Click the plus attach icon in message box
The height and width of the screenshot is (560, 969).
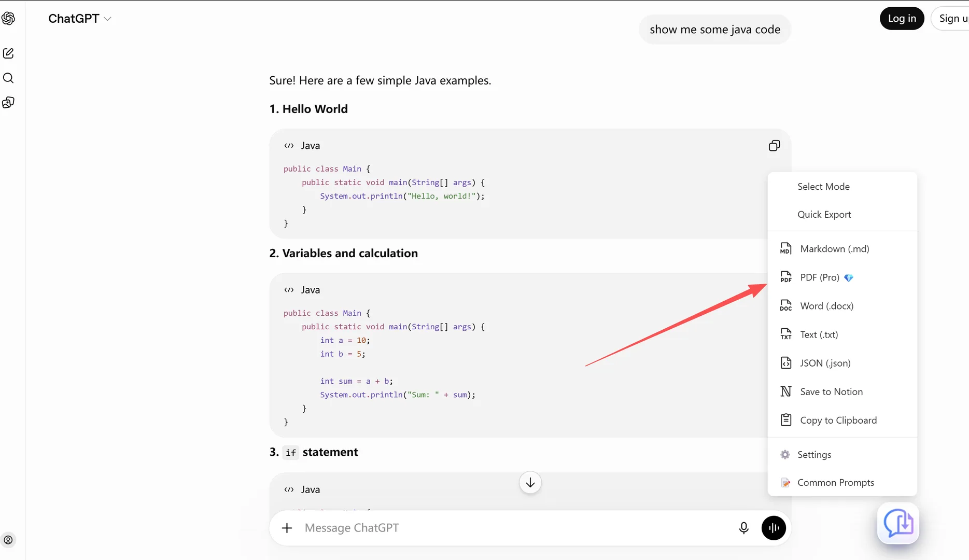[x=287, y=528]
